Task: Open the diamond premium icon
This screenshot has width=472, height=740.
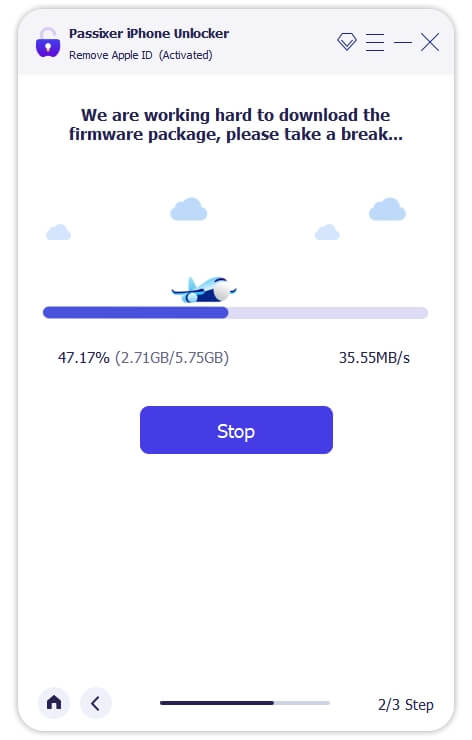Action: [347, 42]
